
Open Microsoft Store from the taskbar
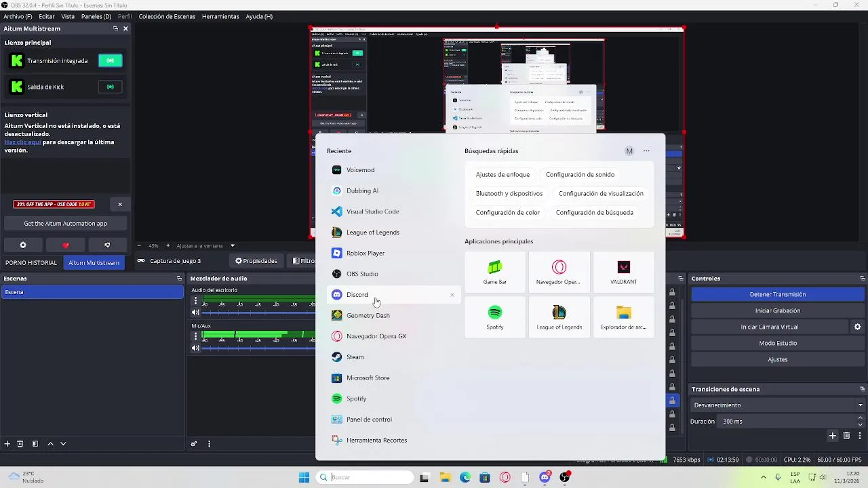(x=485, y=477)
